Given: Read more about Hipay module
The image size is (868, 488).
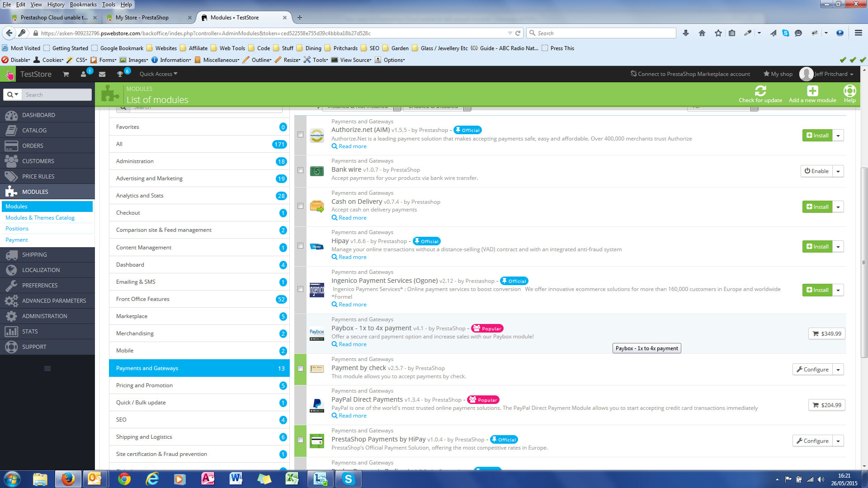Looking at the screenshot, I should click(x=349, y=257).
